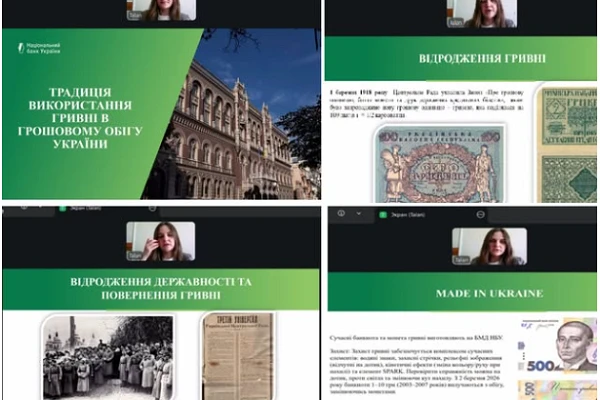Viewport: 600px width, 400px height.
Task: Click the info icon in the MADE IN UKRAINE window
Action: 341,212
